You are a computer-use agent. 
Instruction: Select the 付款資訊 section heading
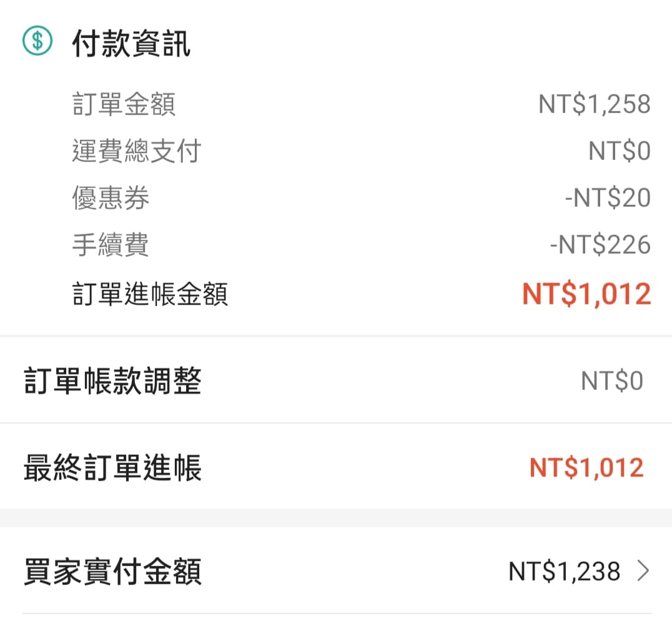131,43
